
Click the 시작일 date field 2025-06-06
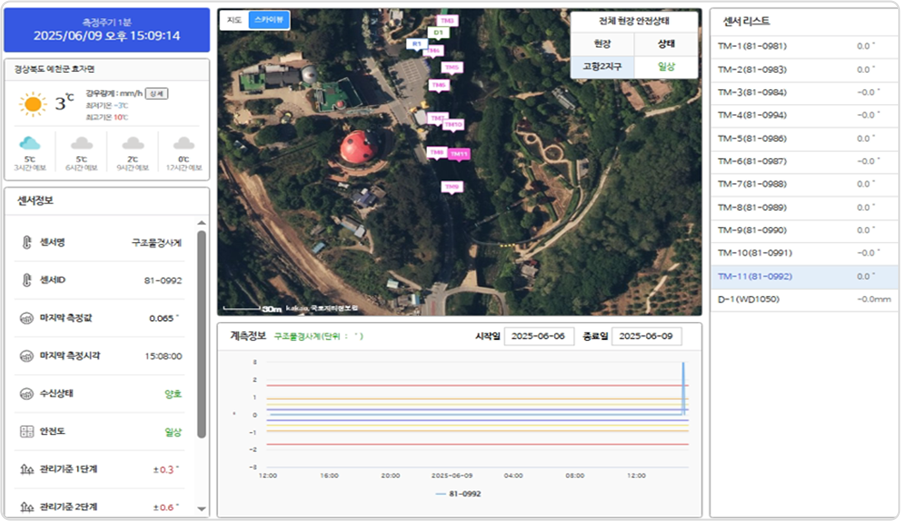[x=538, y=336]
